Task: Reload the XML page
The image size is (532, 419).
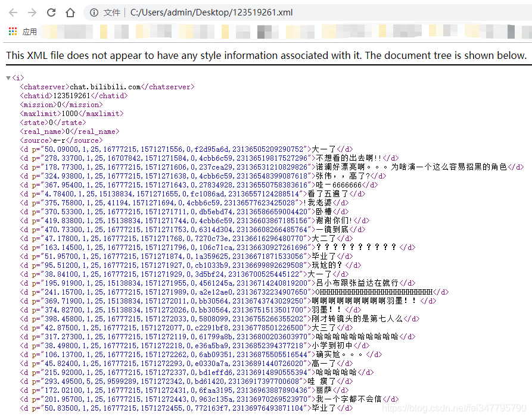Action: [51, 13]
